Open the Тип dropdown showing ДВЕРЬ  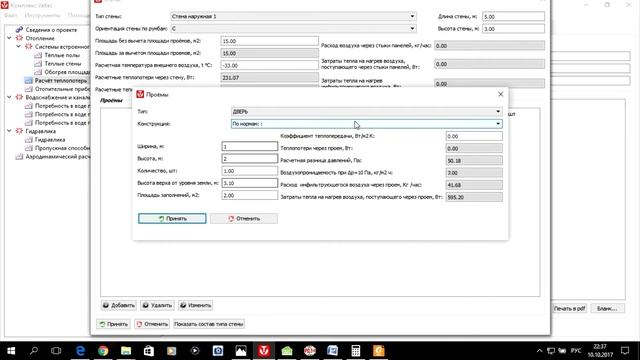[367, 111]
